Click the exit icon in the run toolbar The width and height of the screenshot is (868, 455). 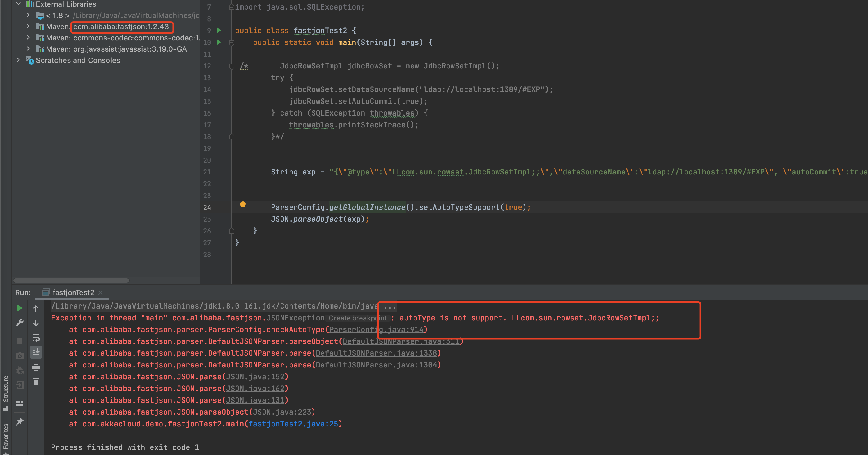tap(20, 385)
